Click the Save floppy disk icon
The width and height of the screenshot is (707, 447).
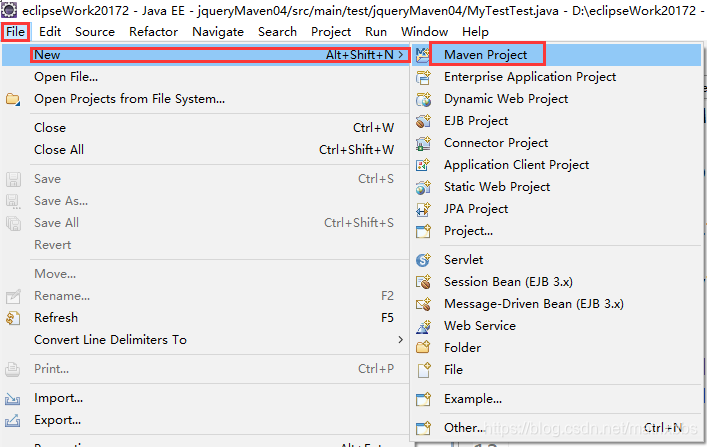pos(13,179)
